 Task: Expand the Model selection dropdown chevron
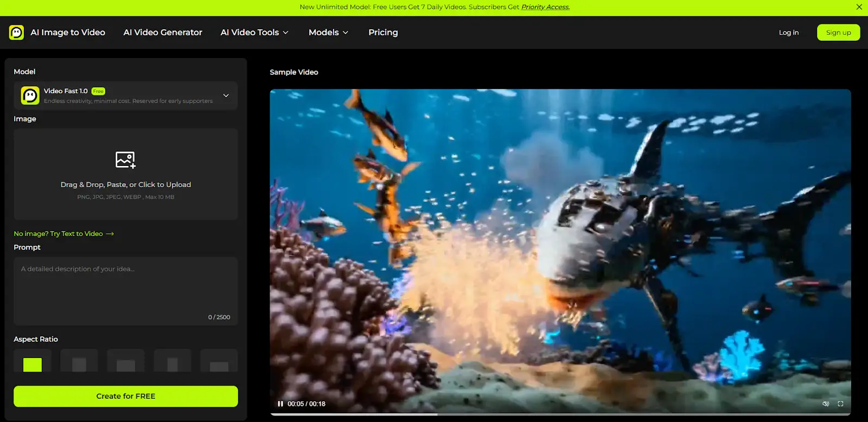coord(226,95)
